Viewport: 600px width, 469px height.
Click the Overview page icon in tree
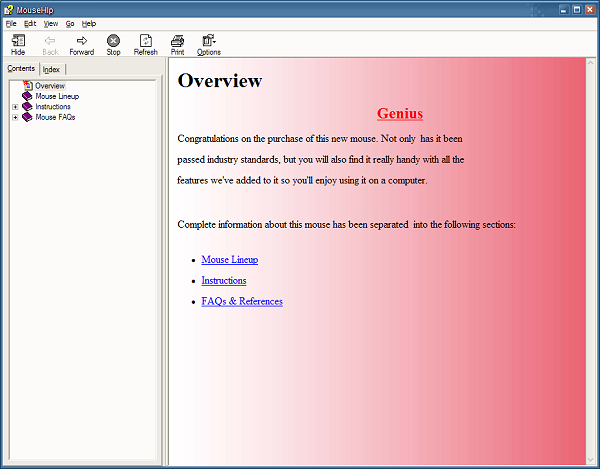tap(27, 86)
